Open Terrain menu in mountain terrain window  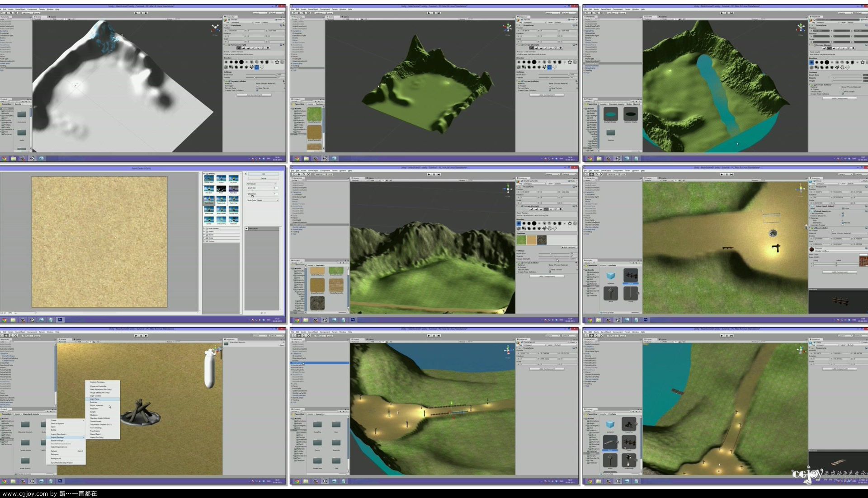(x=335, y=170)
